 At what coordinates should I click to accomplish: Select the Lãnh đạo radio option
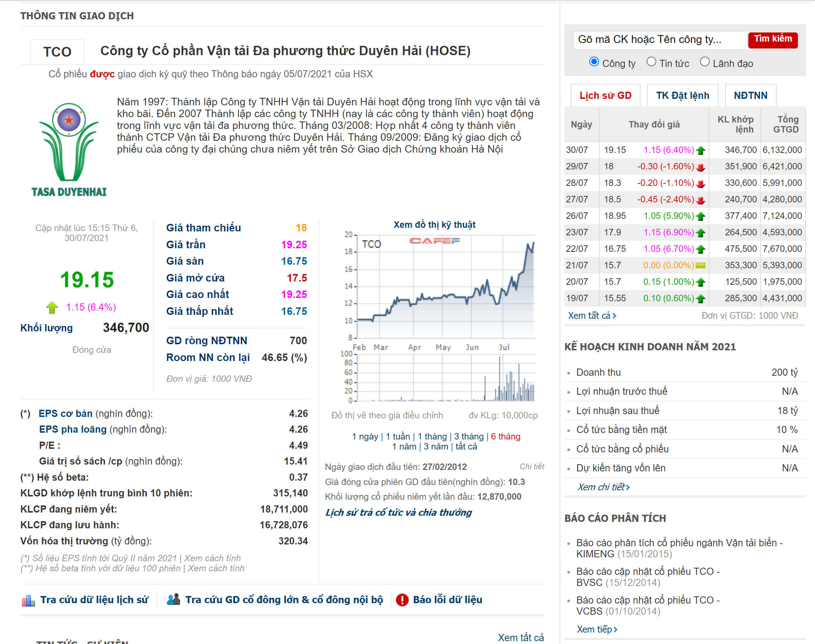(705, 62)
